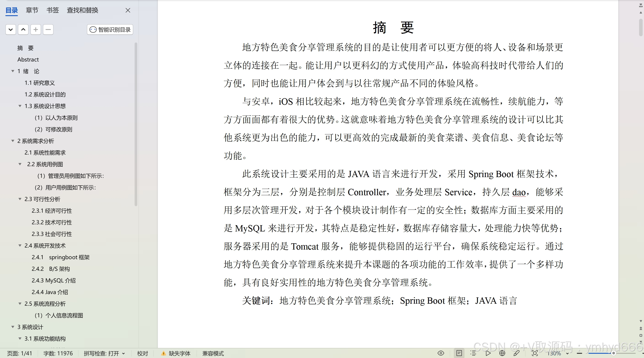
Task: Switch to page layout view icon
Action: pyautogui.click(x=459, y=353)
